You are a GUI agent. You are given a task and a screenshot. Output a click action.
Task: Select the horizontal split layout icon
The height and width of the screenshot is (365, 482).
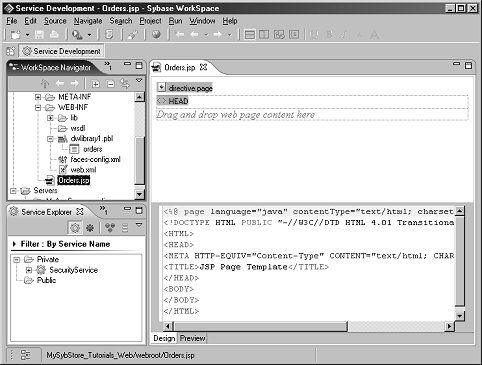tap(250, 34)
